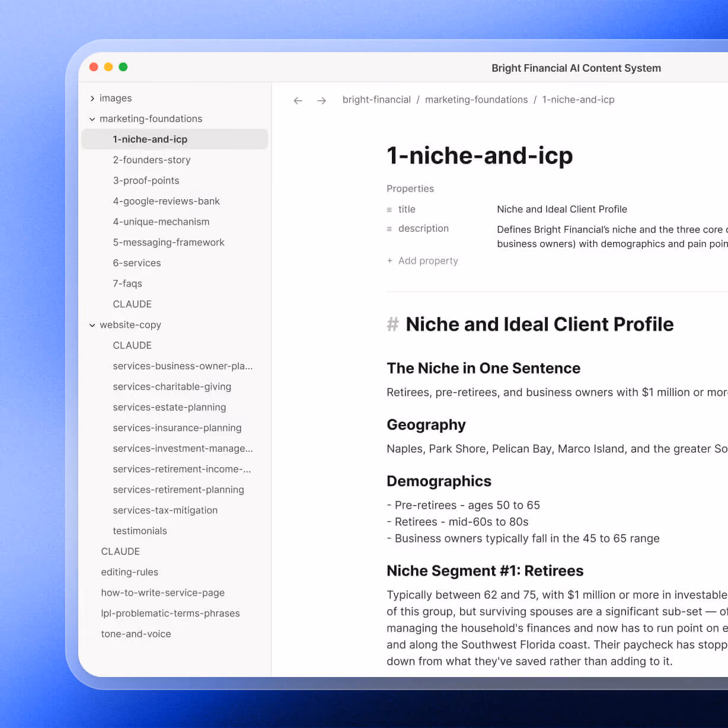The height and width of the screenshot is (728, 728).
Task: Open the 4-google-reviews-bank note
Action: [x=166, y=202]
